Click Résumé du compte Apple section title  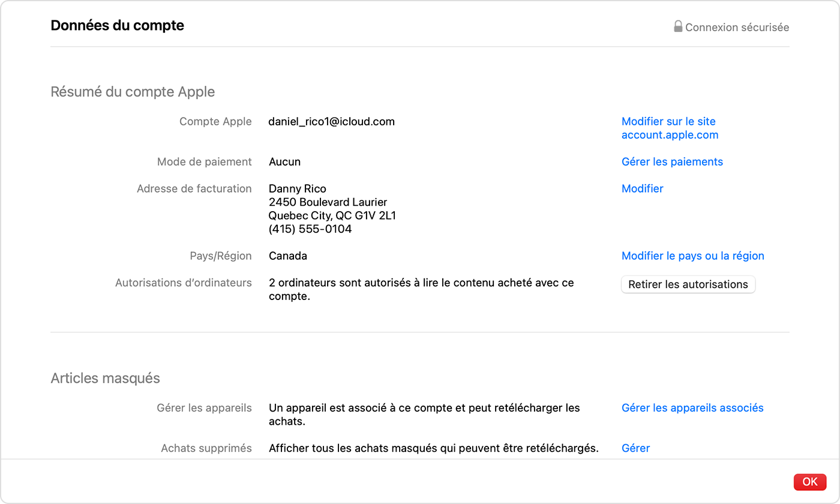point(133,92)
